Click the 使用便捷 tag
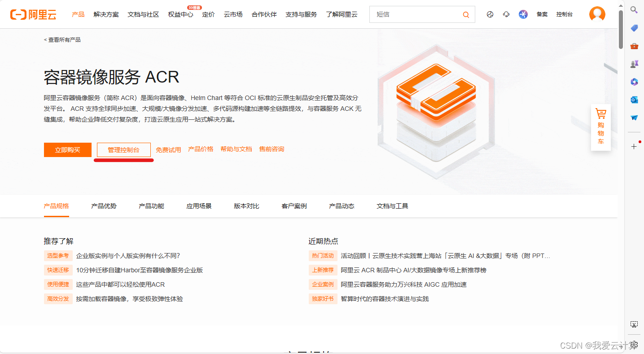The image size is (644, 354). pyautogui.click(x=58, y=284)
